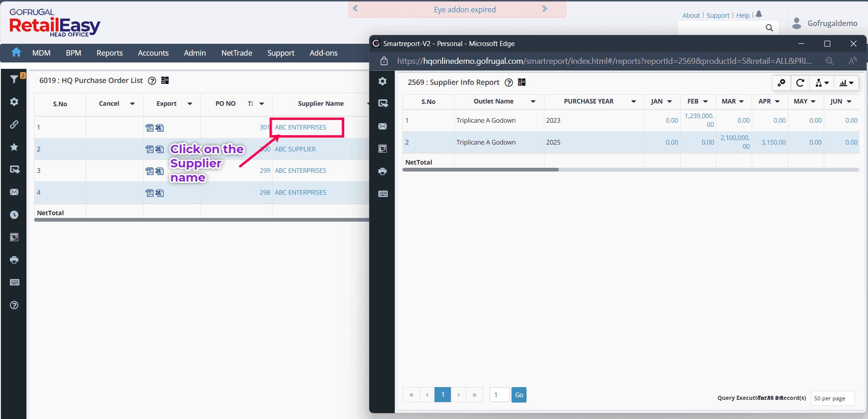Viewport: 868px width, 419px height.
Task: Open the Add-ons menu
Action: pyautogui.click(x=324, y=53)
